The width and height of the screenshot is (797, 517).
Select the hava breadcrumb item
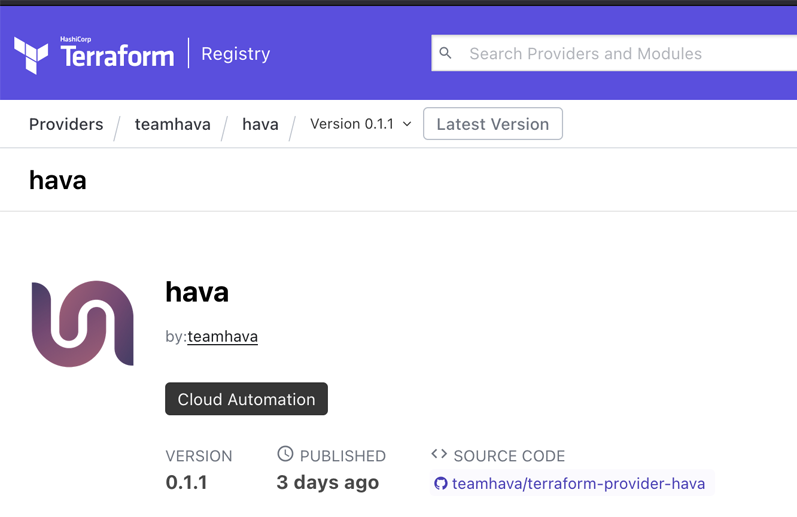260,124
